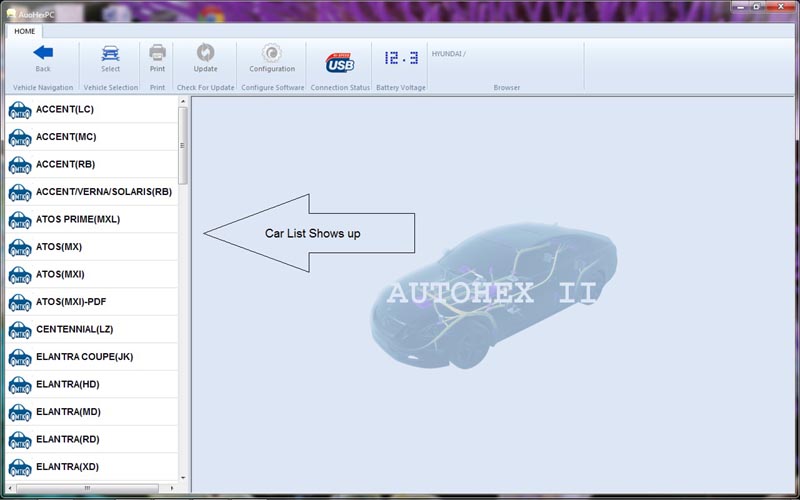Screen dimensions: 800x500
Task: Click the car icon beside CENTENNIAL(LZ)
Action: click(x=20, y=330)
